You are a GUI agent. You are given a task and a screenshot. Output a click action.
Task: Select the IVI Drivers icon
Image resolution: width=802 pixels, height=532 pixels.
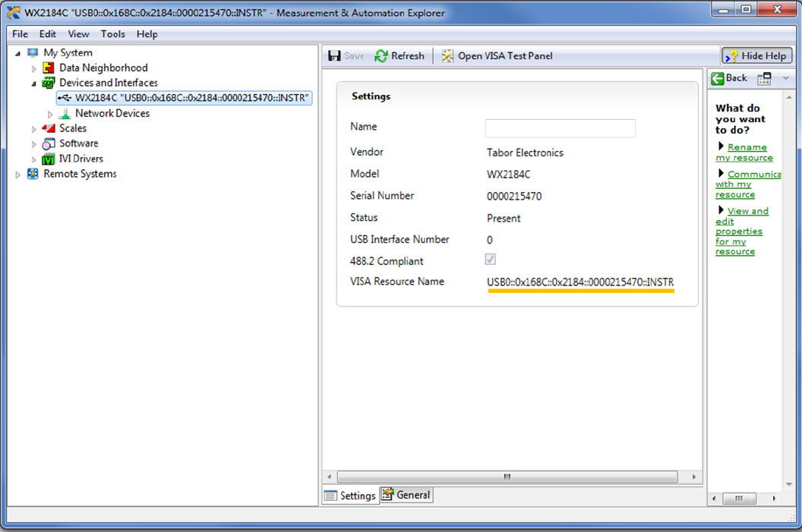point(49,159)
